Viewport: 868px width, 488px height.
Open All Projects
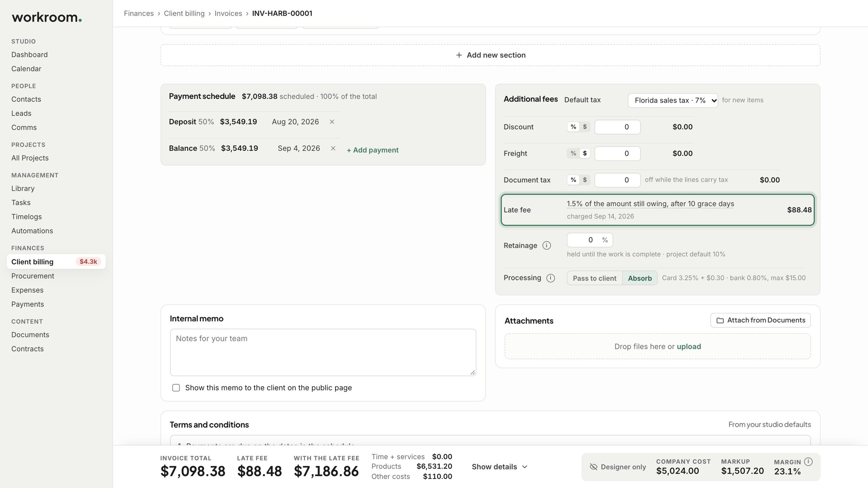click(x=30, y=158)
